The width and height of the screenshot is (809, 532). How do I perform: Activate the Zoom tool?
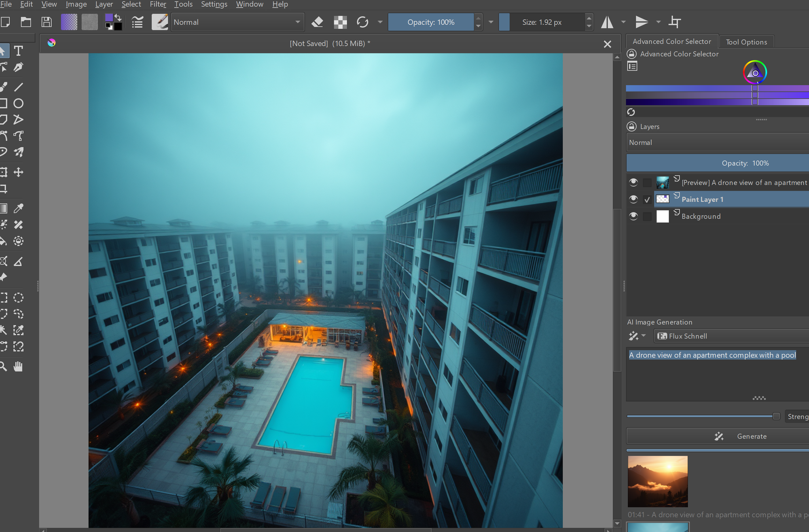coord(4,367)
